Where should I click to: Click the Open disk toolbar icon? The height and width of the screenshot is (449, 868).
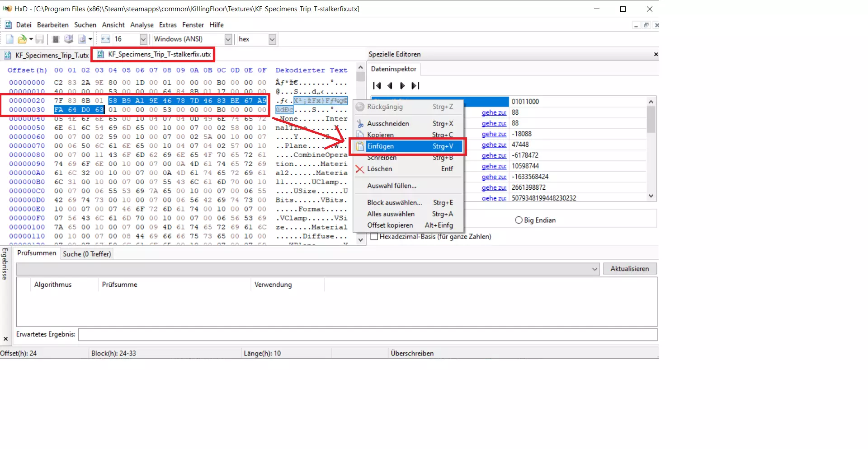click(69, 39)
